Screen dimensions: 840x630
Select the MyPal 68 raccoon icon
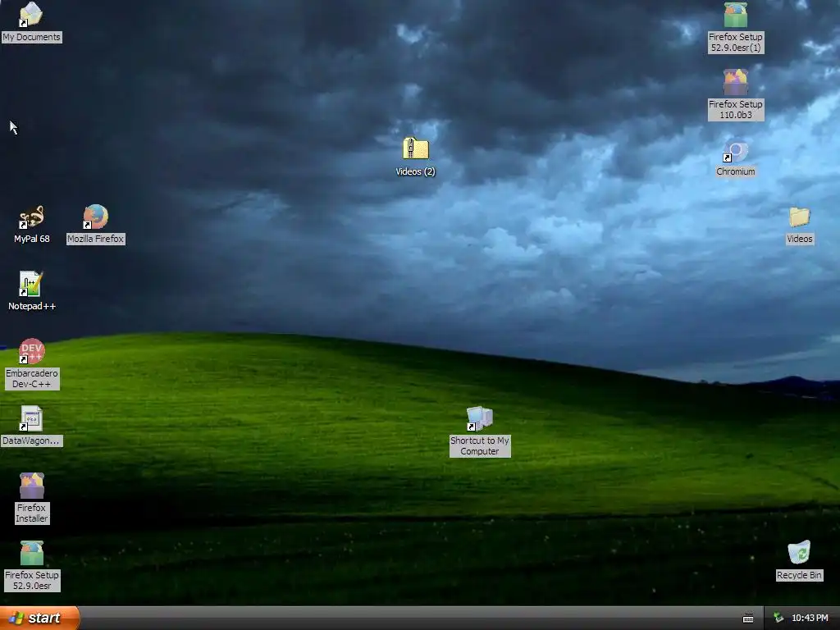pyautogui.click(x=31, y=217)
